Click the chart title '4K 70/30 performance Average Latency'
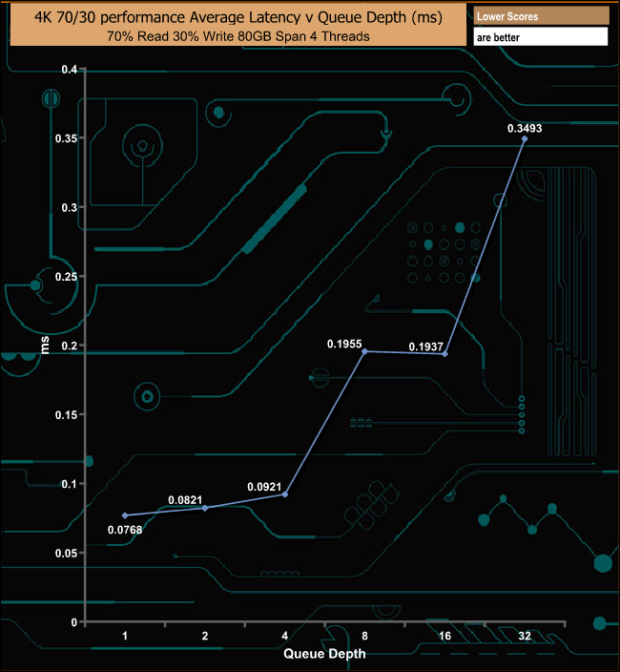 pyautogui.click(x=238, y=17)
